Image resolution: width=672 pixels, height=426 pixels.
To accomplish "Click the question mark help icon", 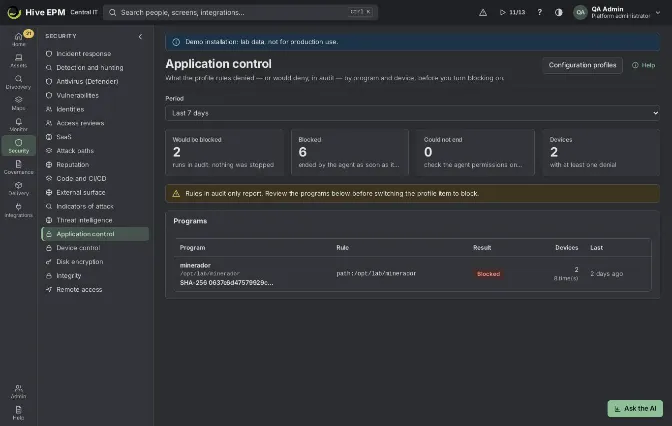I will pos(540,12).
